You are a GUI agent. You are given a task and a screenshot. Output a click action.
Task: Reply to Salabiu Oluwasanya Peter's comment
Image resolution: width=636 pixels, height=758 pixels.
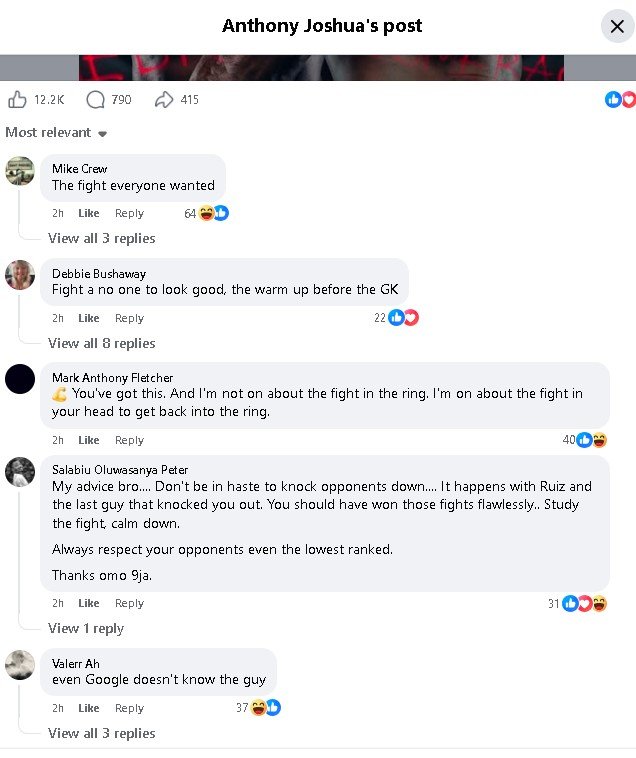pyautogui.click(x=129, y=603)
